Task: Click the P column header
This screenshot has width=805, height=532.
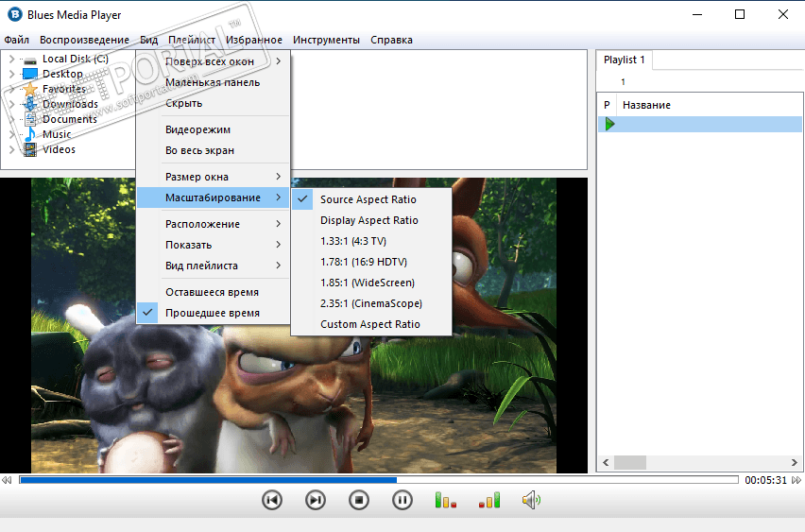Action: coord(607,105)
